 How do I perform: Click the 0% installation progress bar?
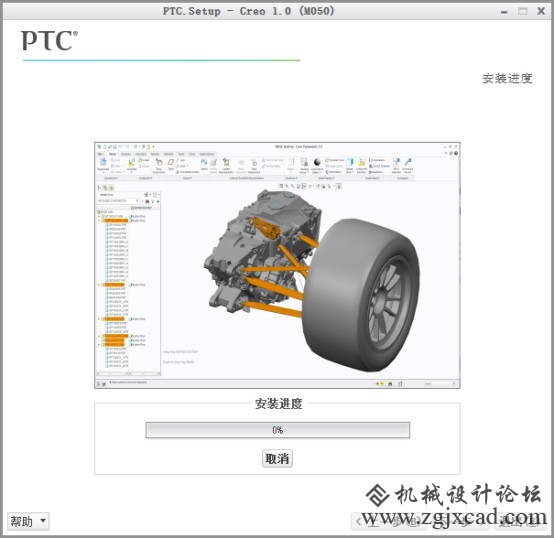pos(278,430)
